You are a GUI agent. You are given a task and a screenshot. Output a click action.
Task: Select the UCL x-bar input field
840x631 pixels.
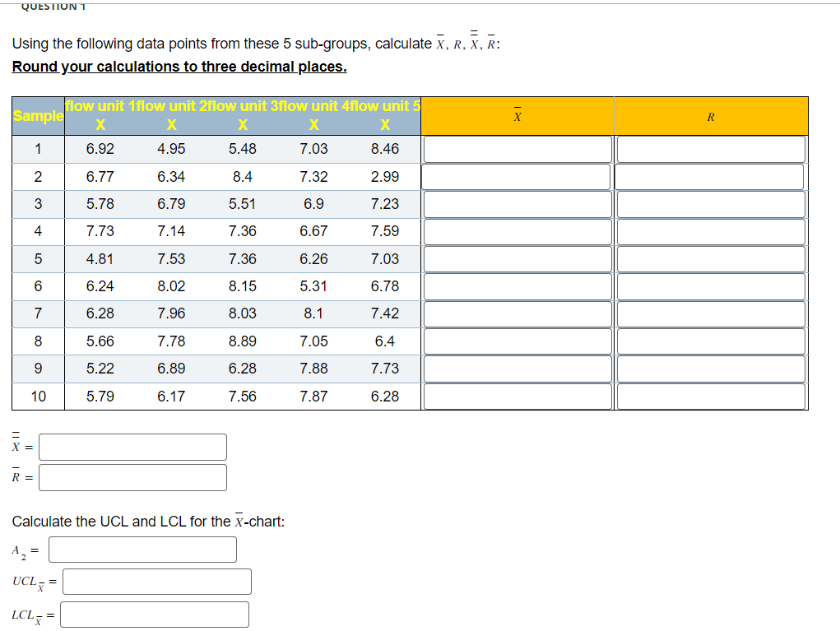tap(155, 582)
